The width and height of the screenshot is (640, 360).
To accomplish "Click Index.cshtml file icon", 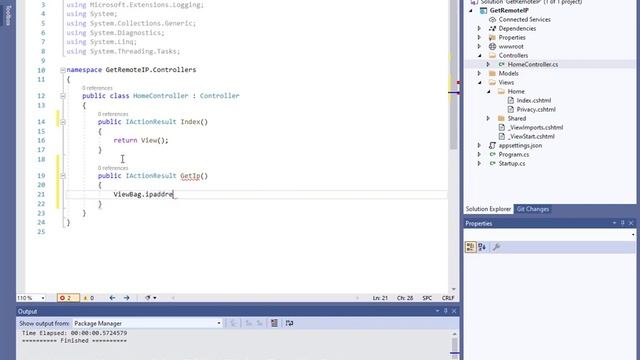I will [510, 100].
